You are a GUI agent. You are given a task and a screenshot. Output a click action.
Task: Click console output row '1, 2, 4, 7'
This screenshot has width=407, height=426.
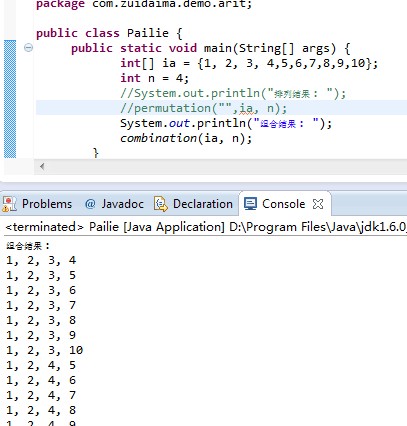pos(41,395)
